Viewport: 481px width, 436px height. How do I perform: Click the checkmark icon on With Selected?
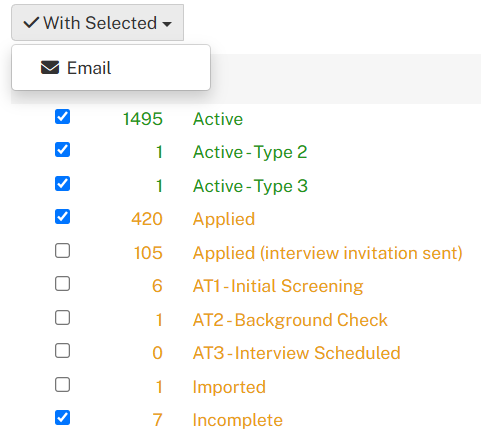tap(31, 23)
